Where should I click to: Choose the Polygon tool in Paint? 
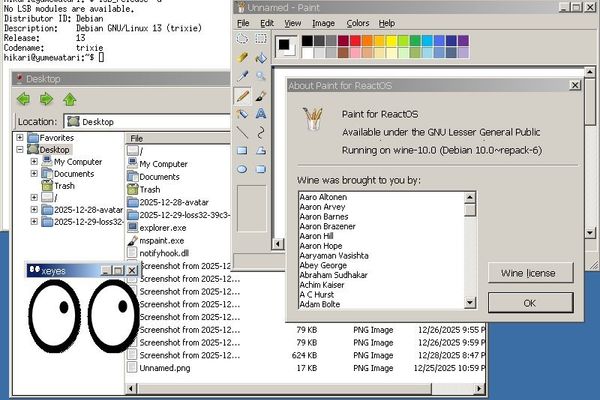click(x=261, y=150)
